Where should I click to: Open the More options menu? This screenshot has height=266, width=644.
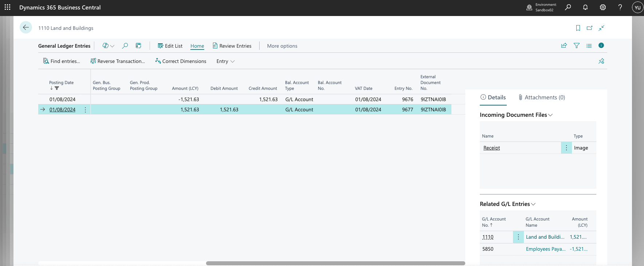tap(282, 46)
